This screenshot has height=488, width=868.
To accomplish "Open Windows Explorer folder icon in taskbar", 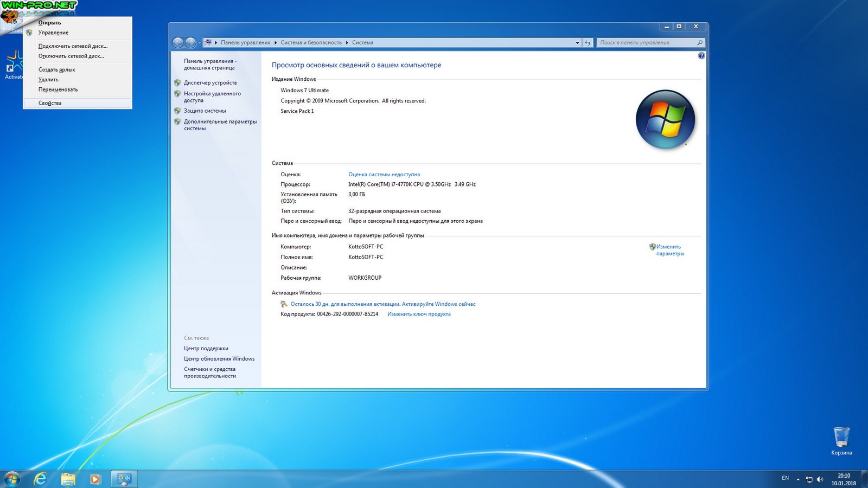I will pyautogui.click(x=68, y=479).
